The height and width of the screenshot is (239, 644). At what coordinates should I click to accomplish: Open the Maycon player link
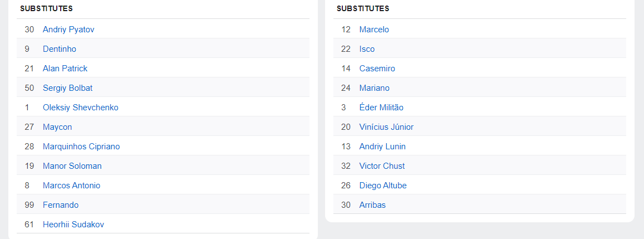point(57,127)
